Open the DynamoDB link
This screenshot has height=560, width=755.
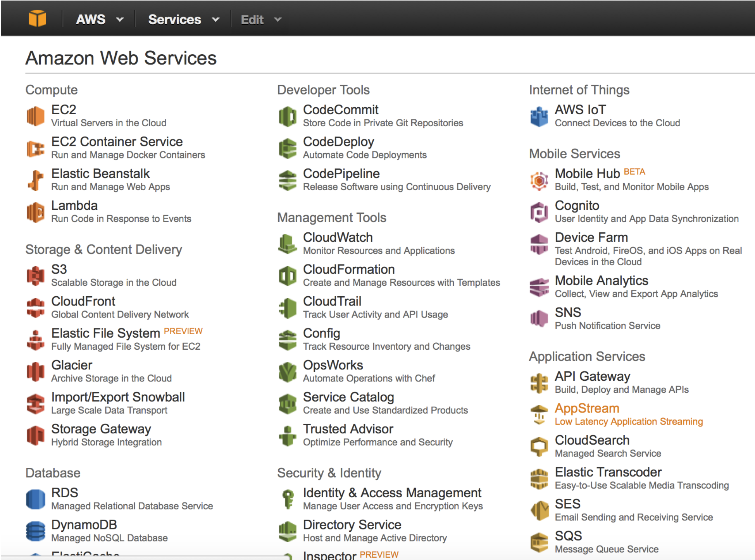pyautogui.click(x=84, y=524)
